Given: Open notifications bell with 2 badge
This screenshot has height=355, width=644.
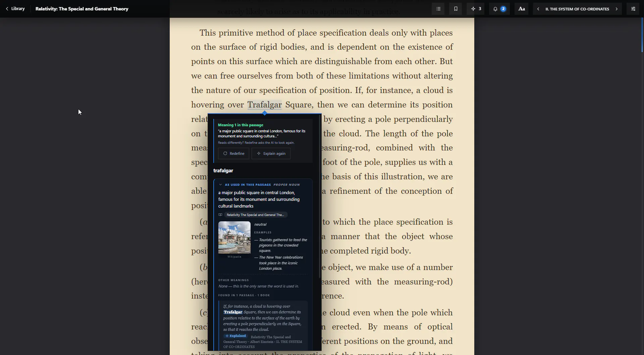Looking at the screenshot, I should click(x=499, y=9).
